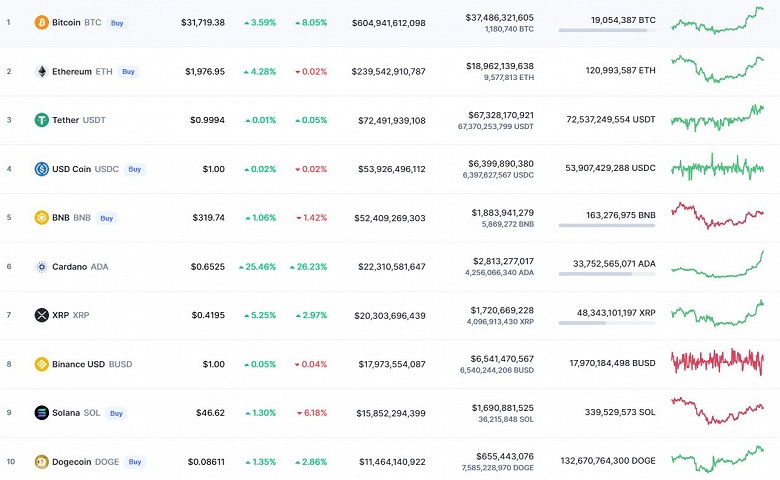Click BNB's circulating supply progress bar
780x480 pixels.
(x=607, y=225)
